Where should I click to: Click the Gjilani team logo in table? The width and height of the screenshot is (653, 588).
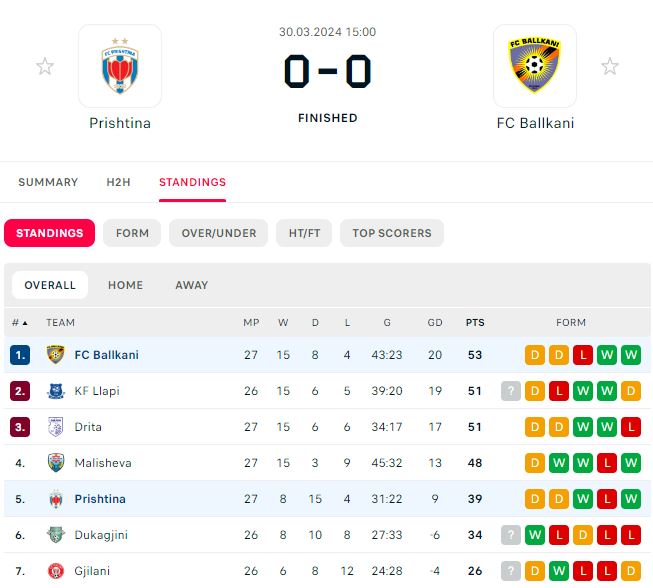coord(56,571)
